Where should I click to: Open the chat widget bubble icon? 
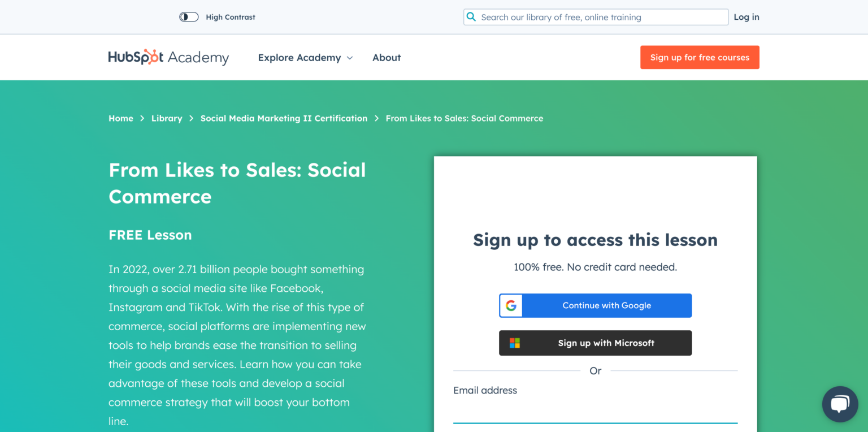tap(840, 404)
